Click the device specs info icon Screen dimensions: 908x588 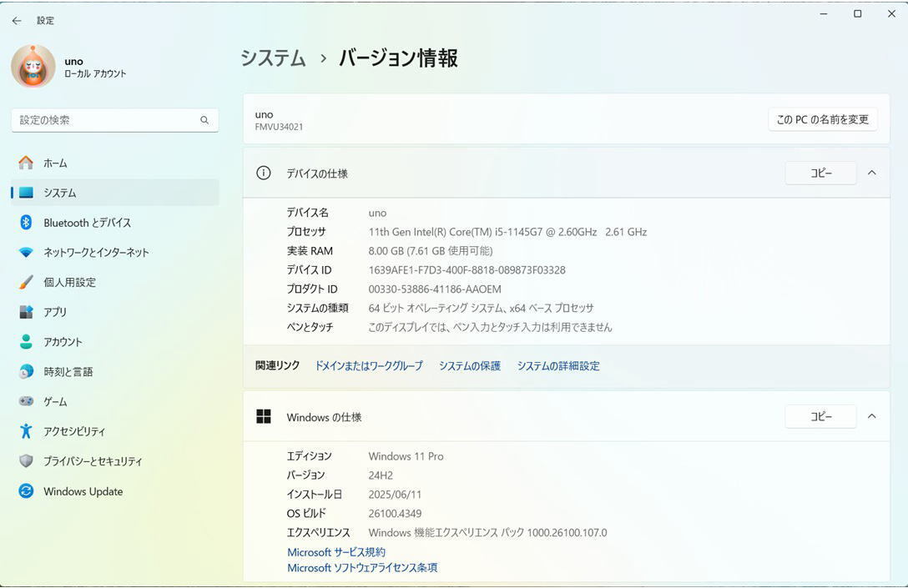coord(264,173)
